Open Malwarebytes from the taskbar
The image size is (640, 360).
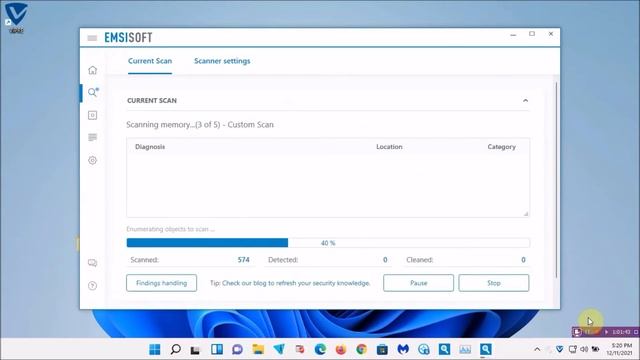coord(403,349)
